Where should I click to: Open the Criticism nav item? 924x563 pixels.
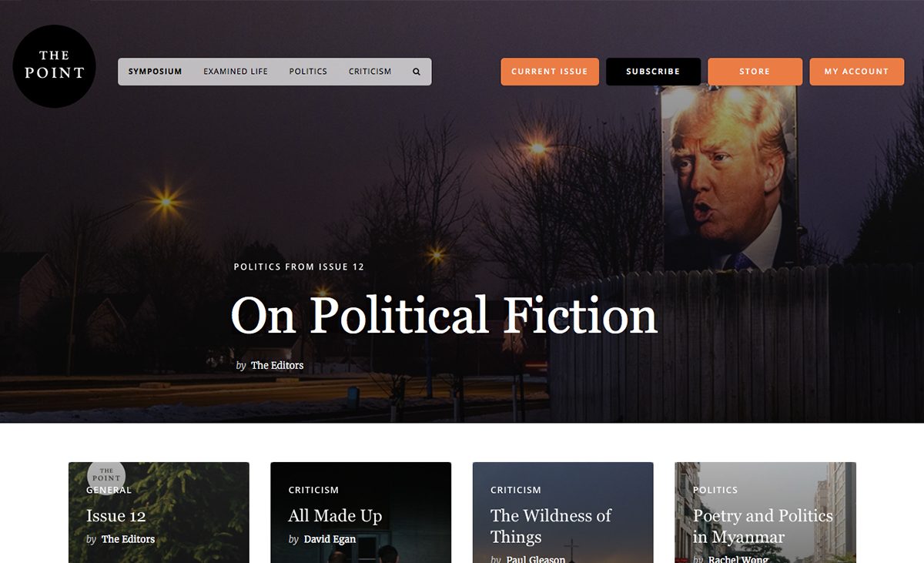(x=370, y=72)
